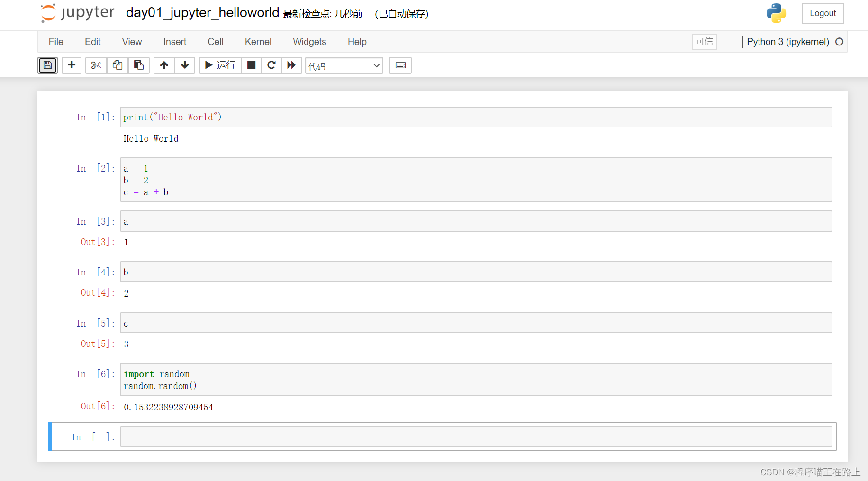The width and height of the screenshot is (868, 481).
Task: Open the File menu
Action: 56,42
